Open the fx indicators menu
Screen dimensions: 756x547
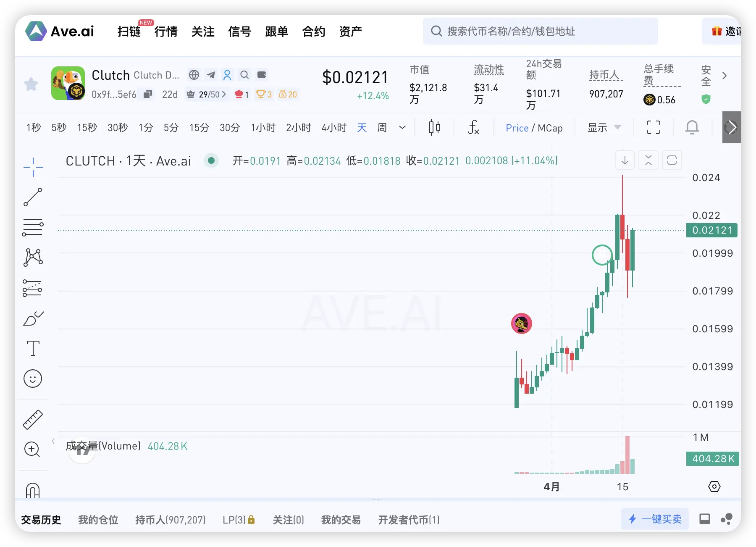click(473, 127)
